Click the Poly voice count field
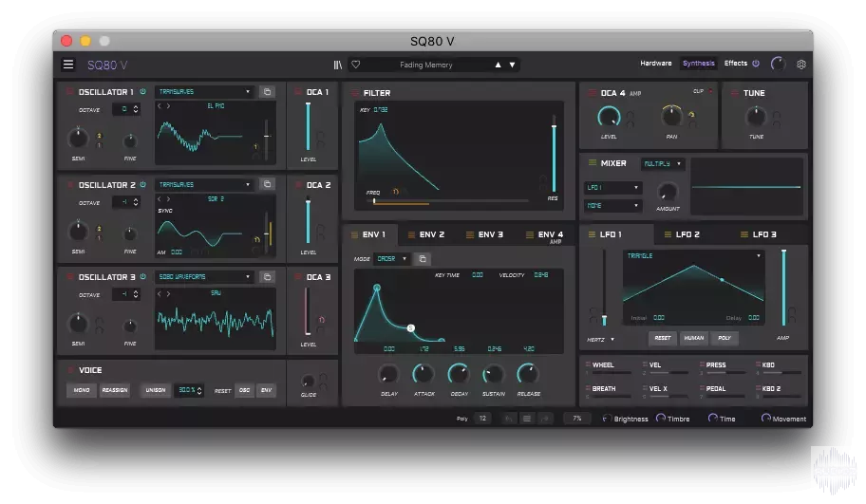Screen dimensions: 866x504 pyautogui.click(x=482, y=419)
